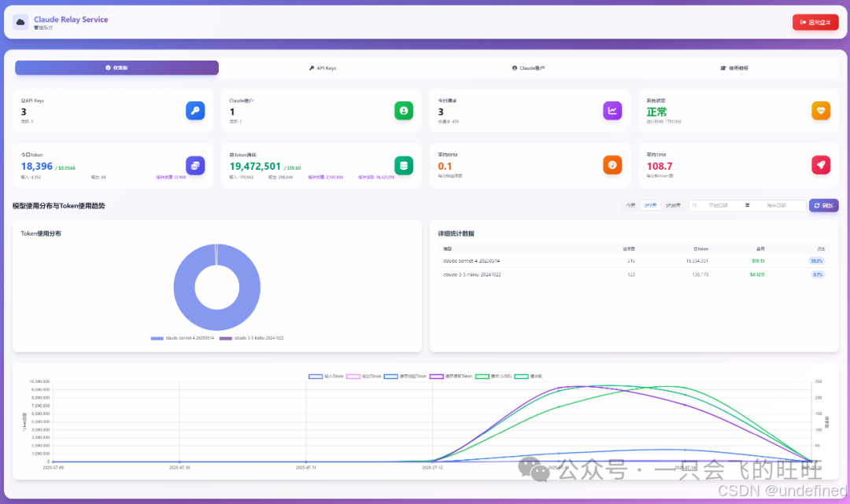Click the green user icon on Claude account card
The width and height of the screenshot is (850, 504).
coord(404,110)
